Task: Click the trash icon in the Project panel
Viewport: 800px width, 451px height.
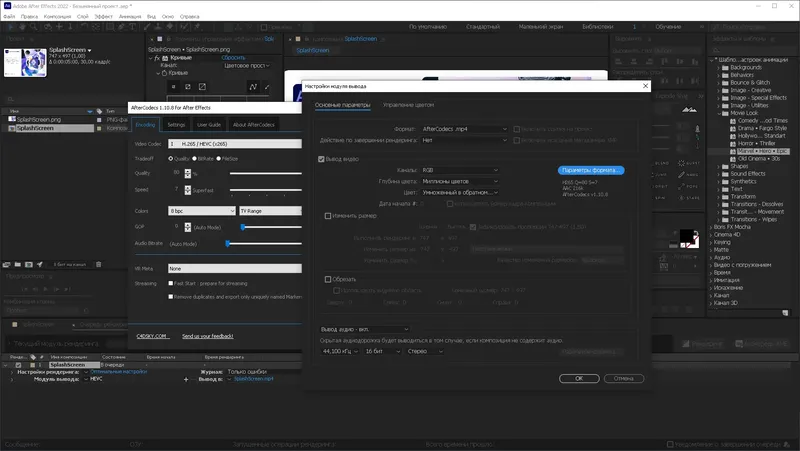Action: [x=98, y=264]
